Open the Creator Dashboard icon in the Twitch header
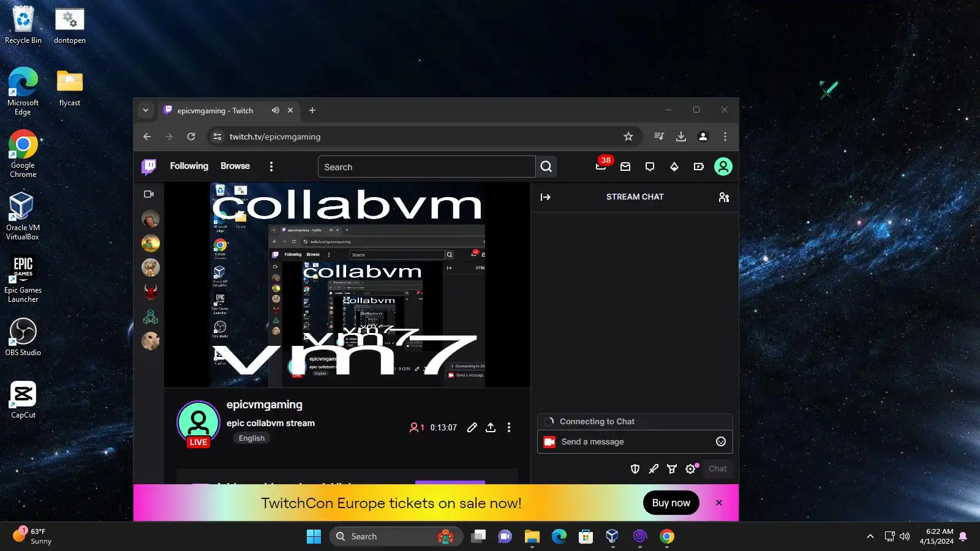Screen dimensions: 980x551 click(699, 167)
